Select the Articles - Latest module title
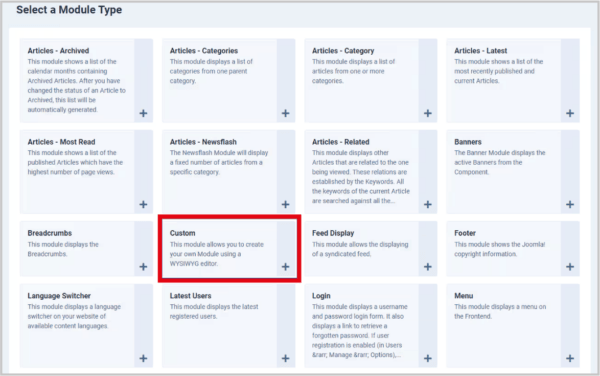600x376 pixels. [481, 50]
